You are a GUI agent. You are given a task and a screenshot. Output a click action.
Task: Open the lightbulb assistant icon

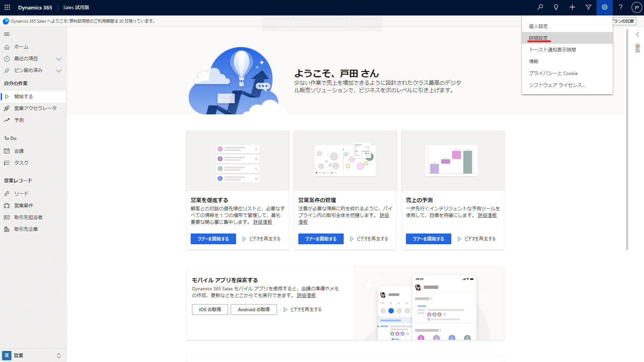click(556, 7)
